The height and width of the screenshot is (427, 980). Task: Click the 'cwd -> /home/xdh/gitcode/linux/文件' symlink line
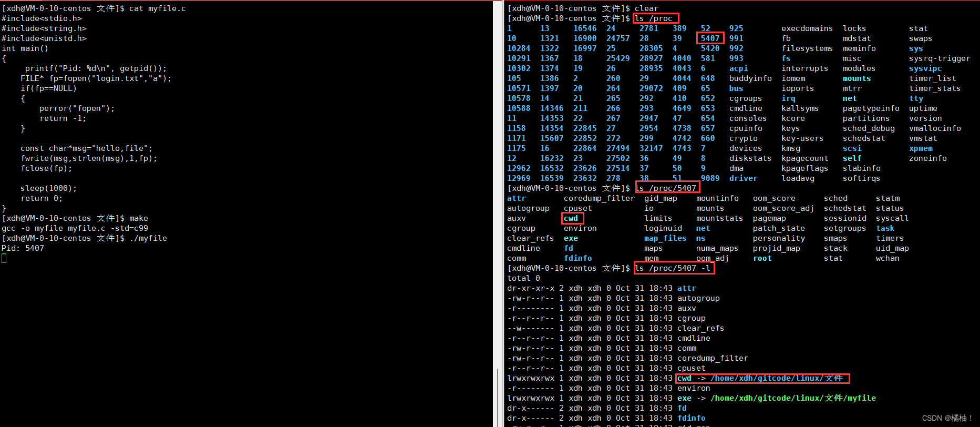760,378
